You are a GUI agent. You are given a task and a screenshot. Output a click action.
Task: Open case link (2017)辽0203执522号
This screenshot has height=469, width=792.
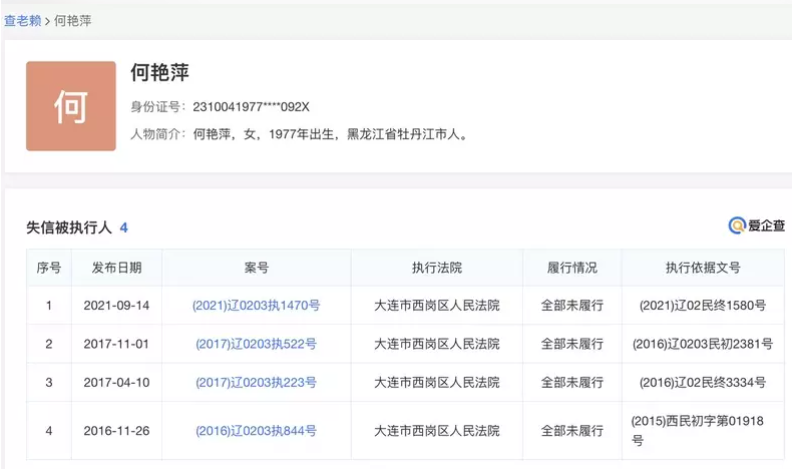coord(256,344)
